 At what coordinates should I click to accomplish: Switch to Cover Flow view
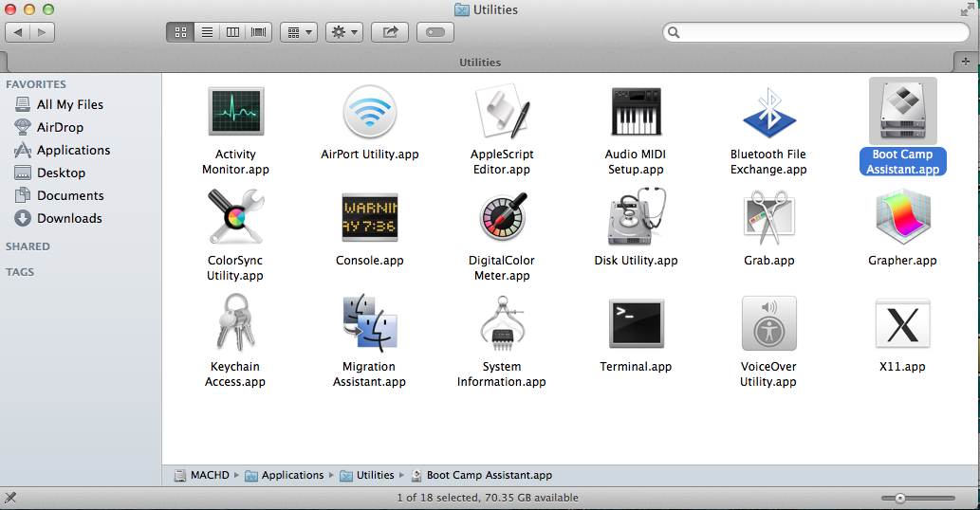(259, 32)
